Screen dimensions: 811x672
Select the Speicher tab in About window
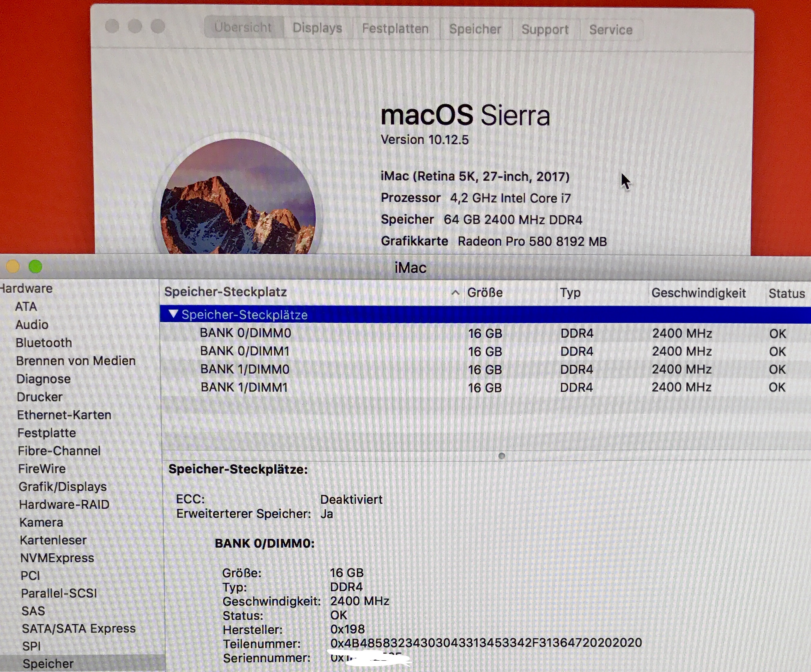coord(475,29)
